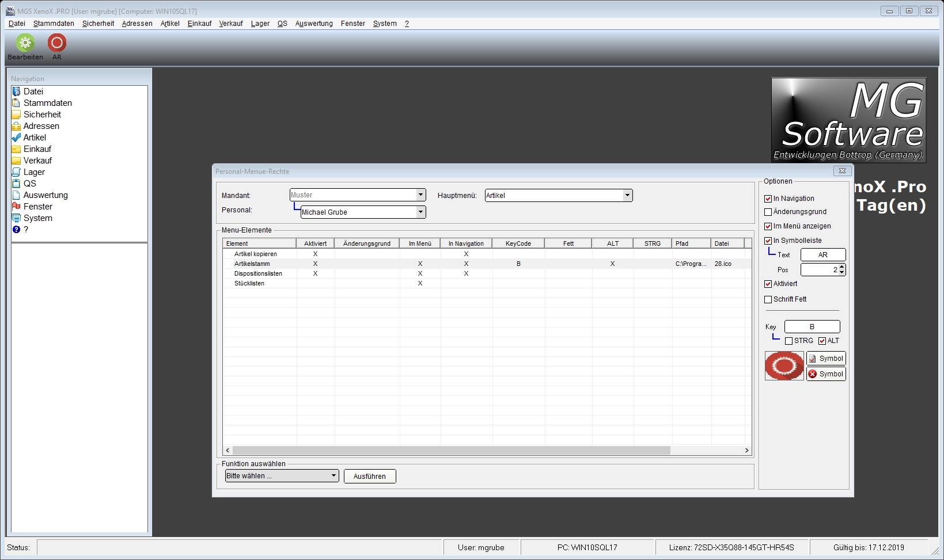This screenshot has height=560, width=944.
Task: Select the QS icon in navigation
Action: (16, 184)
